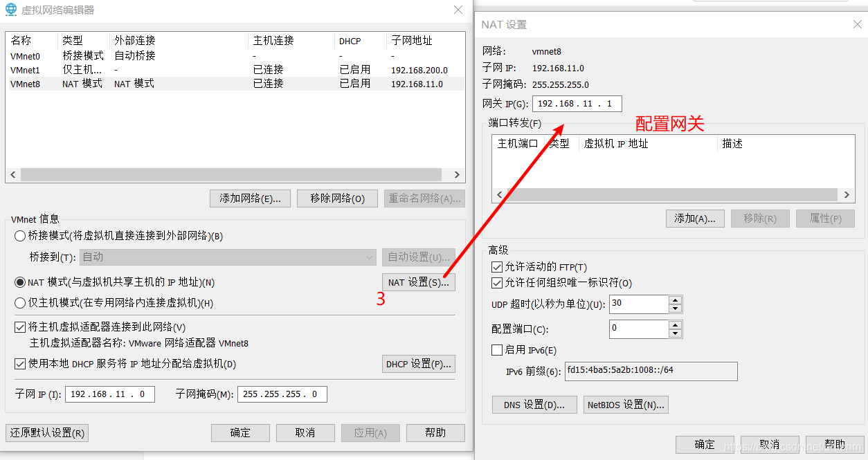Click network list scrollbar right arrow
The width and height of the screenshot is (868, 460).
457,175
